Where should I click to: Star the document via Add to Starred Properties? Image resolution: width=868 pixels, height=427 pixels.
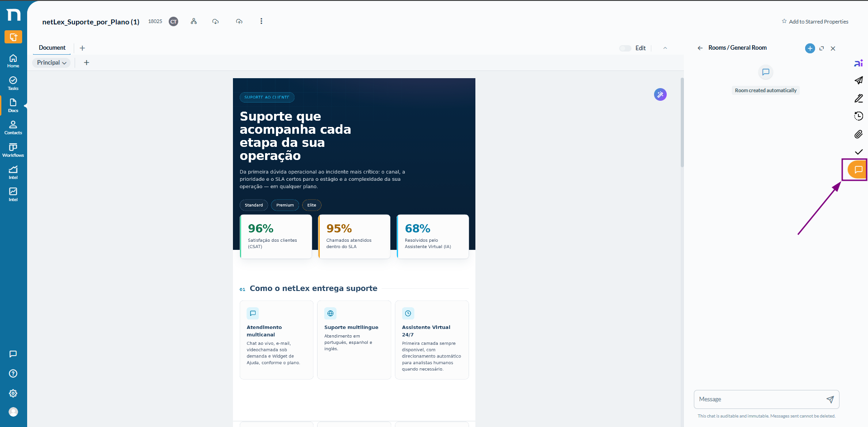pyautogui.click(x=815, y=22)
